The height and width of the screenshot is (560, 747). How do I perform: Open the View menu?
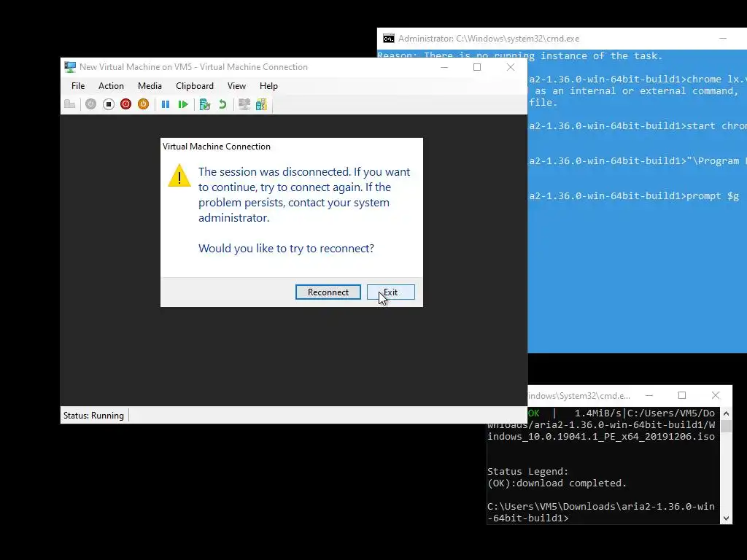tap(236, 86)
